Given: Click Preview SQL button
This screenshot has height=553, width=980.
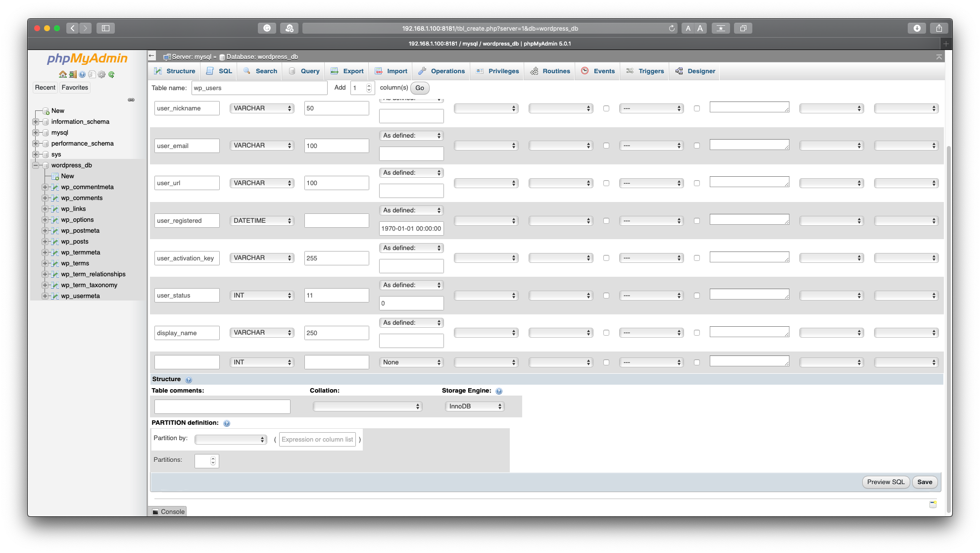Looking at the screenshot, I should click(x=885, y=482).
